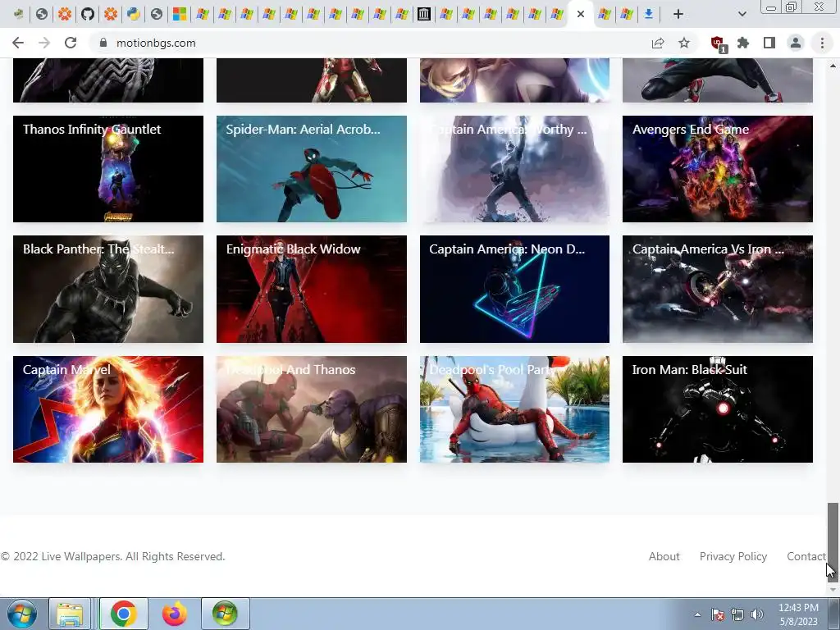Viewport: 840px width, 630px height.
Task: Open the Enigmatic Black Widow wallpaper
Action: coord(311,289)
